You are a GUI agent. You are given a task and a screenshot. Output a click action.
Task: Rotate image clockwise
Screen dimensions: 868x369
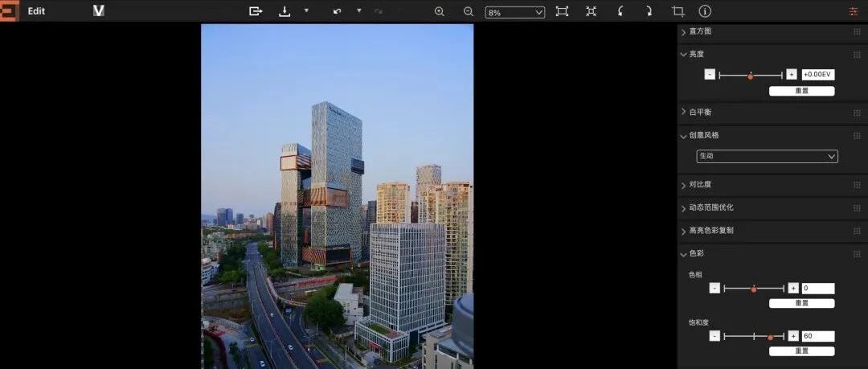(649, 11)
